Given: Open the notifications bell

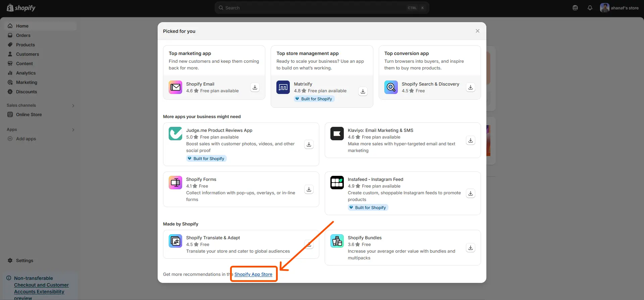Looking at the screenshot, I should [590, 8].
